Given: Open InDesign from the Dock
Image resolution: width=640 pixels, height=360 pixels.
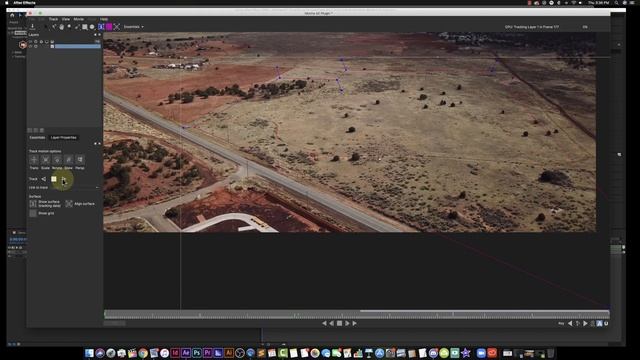Looking at the screenshot, I should coord(175,353).
